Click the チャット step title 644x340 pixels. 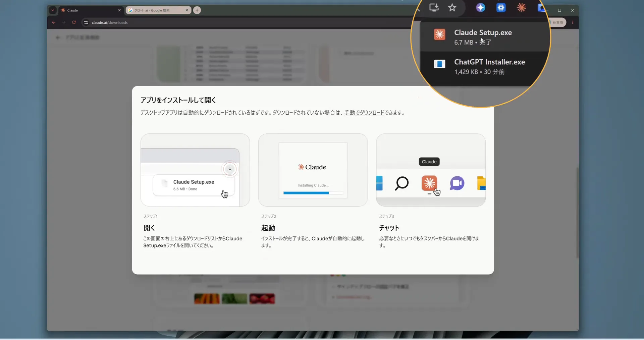389,228
